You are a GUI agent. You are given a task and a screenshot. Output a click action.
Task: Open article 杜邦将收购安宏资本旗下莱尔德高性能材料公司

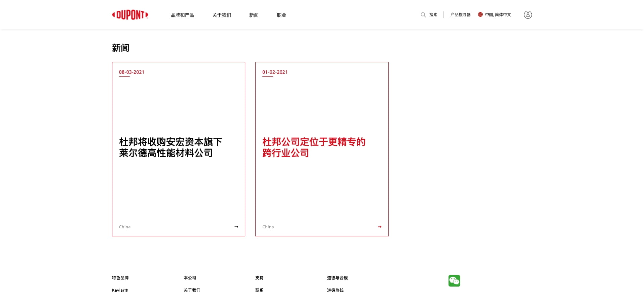pos(170,147)
